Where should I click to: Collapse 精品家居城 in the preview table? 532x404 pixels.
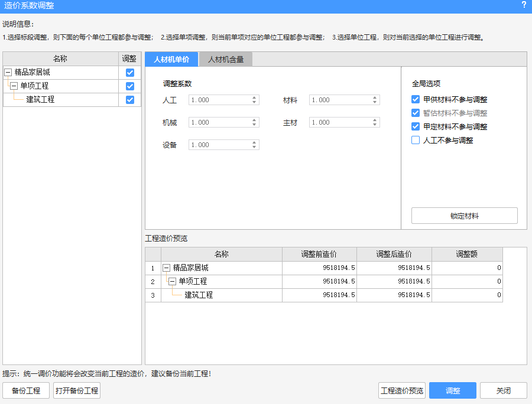166,268
